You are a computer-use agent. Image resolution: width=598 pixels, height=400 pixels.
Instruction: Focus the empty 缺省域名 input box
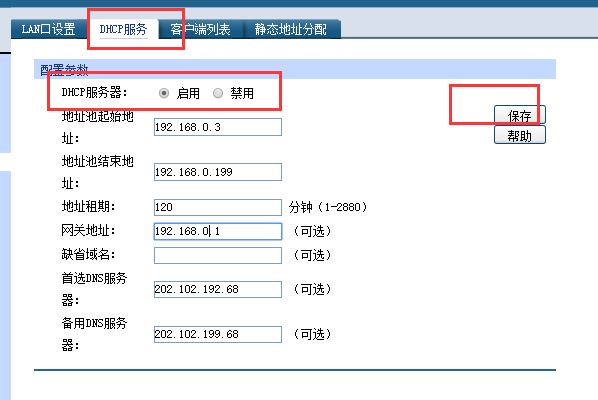pos(218,255)
